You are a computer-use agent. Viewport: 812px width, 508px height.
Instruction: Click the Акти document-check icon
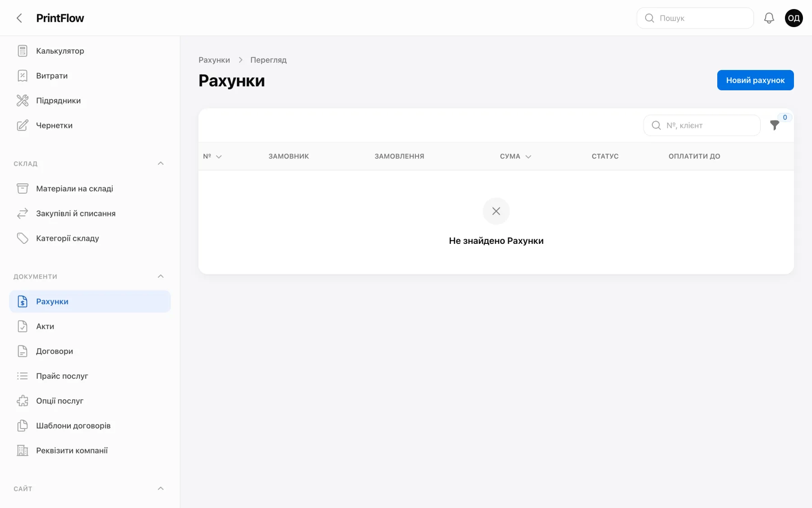[23, 326]
